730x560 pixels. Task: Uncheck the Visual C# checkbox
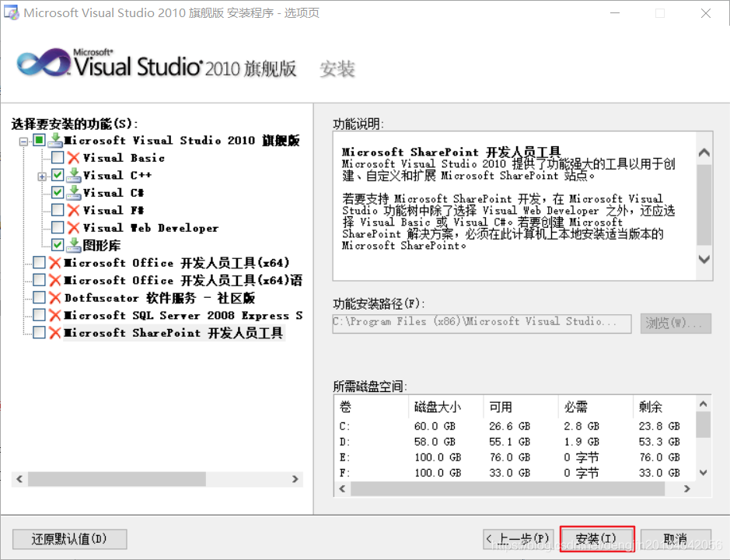[x=58, y=192]
